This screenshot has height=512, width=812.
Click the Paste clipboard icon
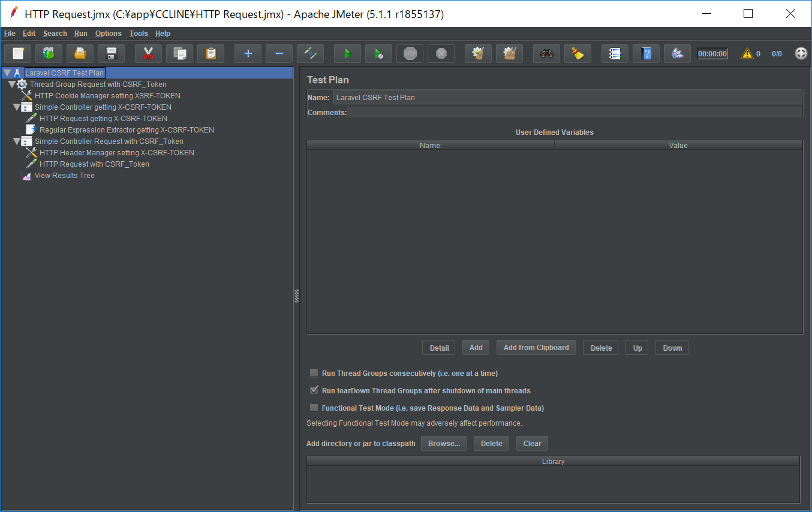pyautogui.click(x=210, y=53)
